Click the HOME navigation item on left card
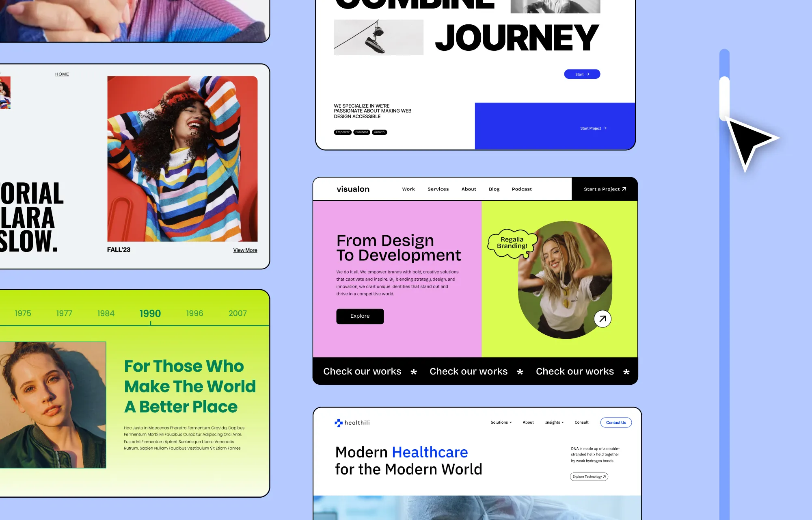 click(x=62, y=74)
